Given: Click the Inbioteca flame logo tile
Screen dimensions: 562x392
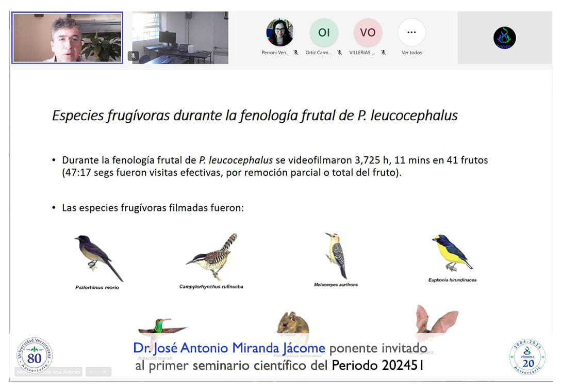Looking at the screenshot, I should [x=504, y=38].
